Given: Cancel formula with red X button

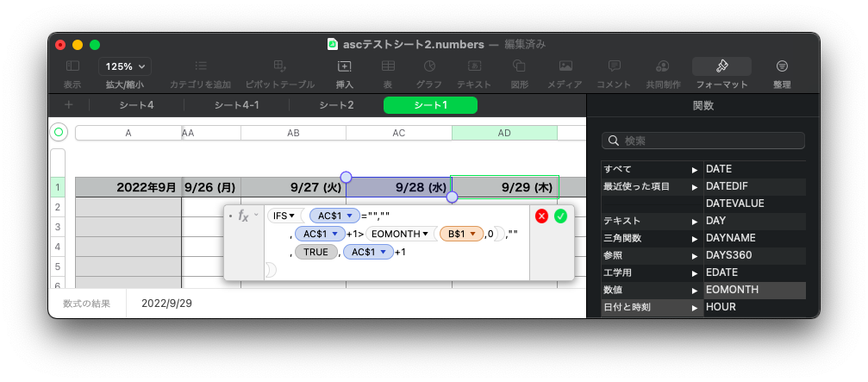Looking at the screenshot, I should pyautogui.click(x=541, y=216).
